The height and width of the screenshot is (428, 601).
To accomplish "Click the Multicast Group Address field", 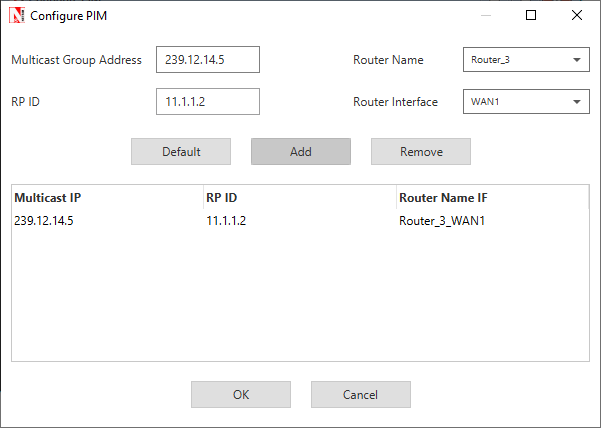I will [208, 60].
